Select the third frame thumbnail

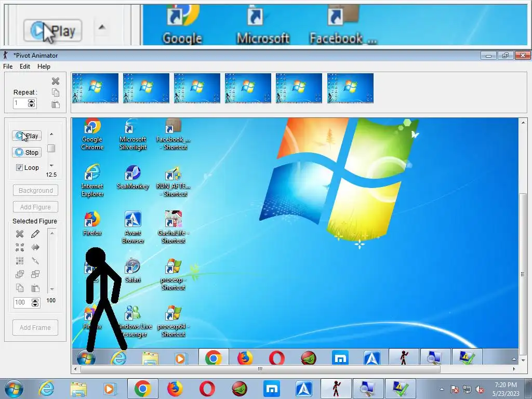click(x=197, y=88)
